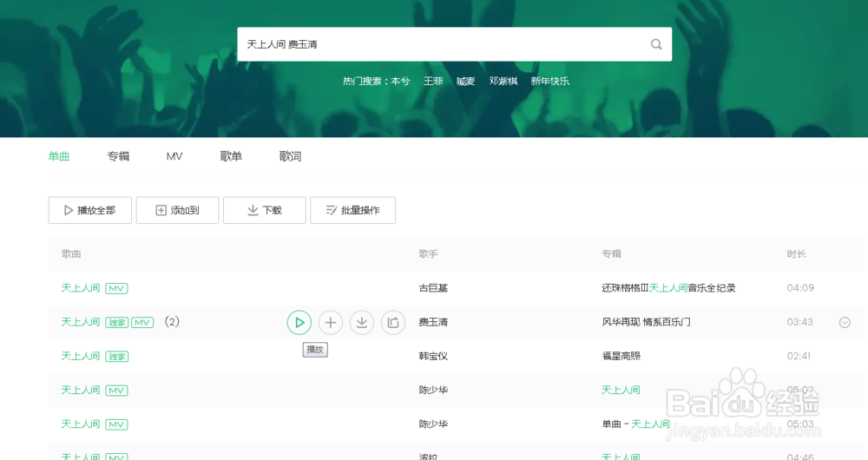Click duration 03:43
The image size is (868, 460).
pos(800,322)
